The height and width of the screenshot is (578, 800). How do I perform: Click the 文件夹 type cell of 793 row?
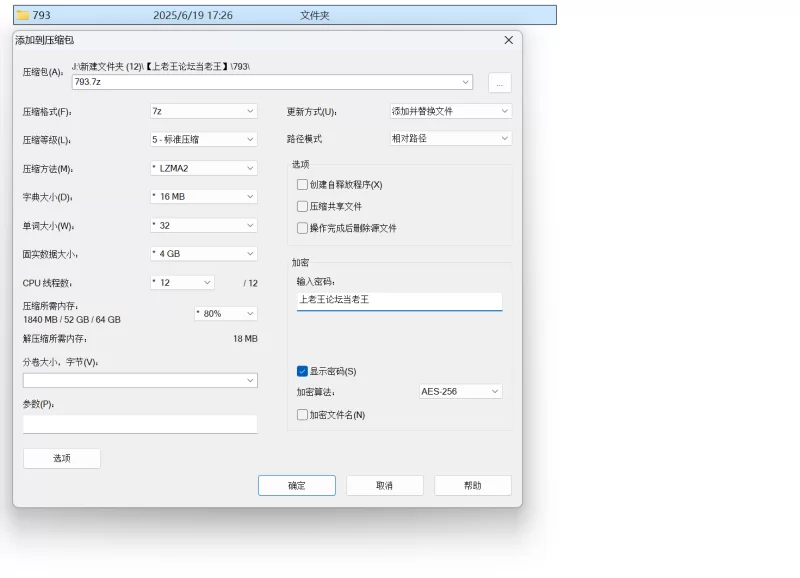tap(314, 15)
